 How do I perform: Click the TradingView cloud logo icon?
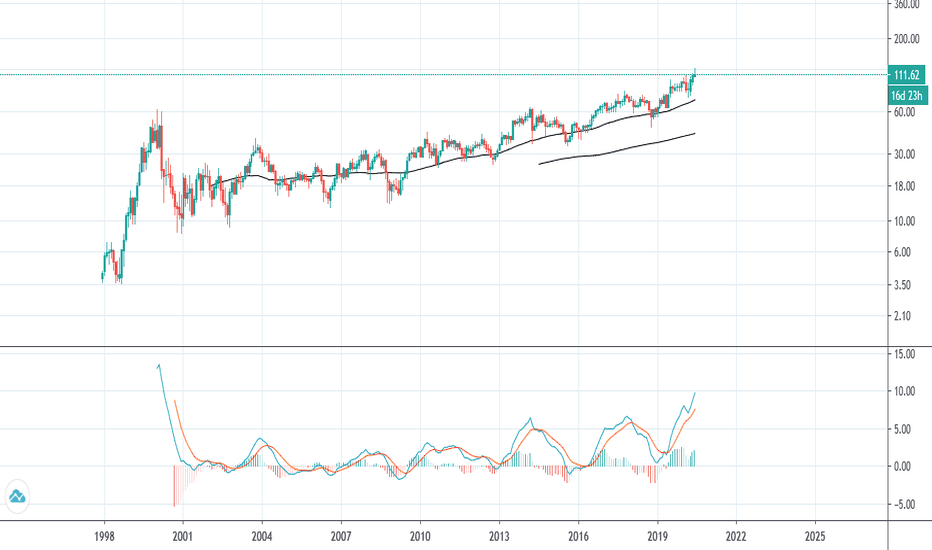click(17, 496)
